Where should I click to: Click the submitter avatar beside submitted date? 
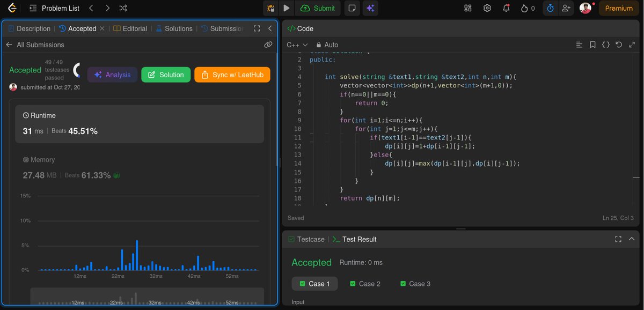[x=13, y=87]
